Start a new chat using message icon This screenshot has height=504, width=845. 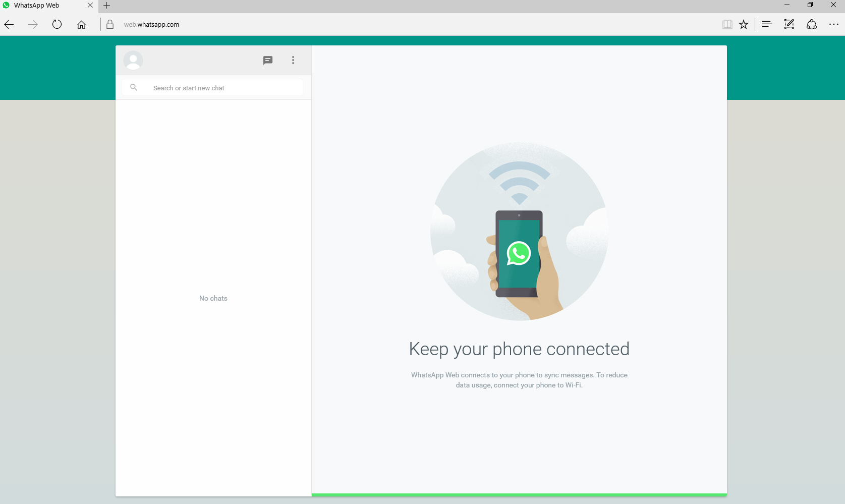[x=268, y=60]
